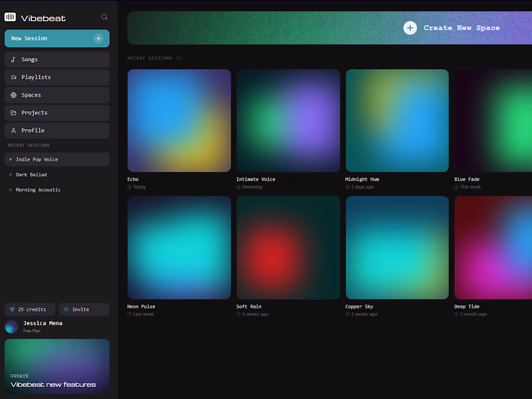Viewport: 532px width, 399px height.
Task: Select the Dark Ballad recent session
Action: tap(30, 175)
